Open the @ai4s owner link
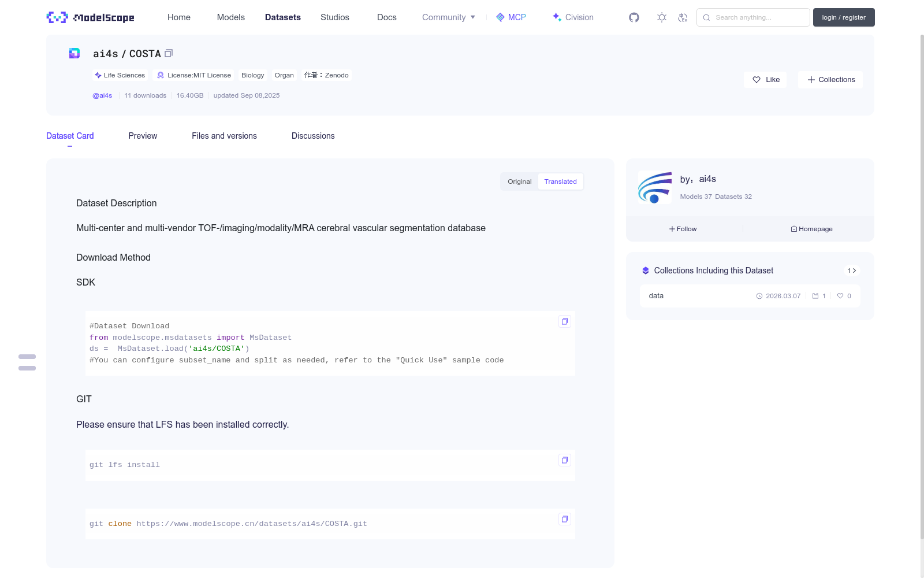 tap(102, 95)
